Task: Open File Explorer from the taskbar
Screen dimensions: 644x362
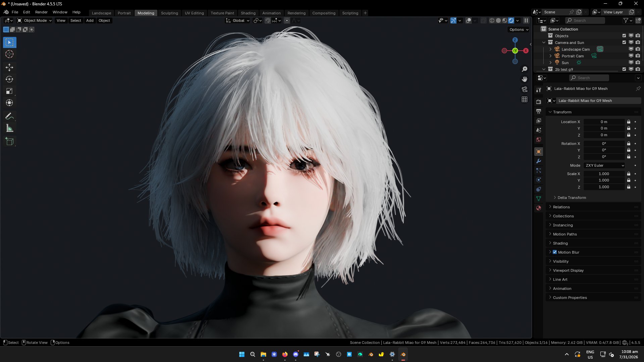Action: (263, 354)
